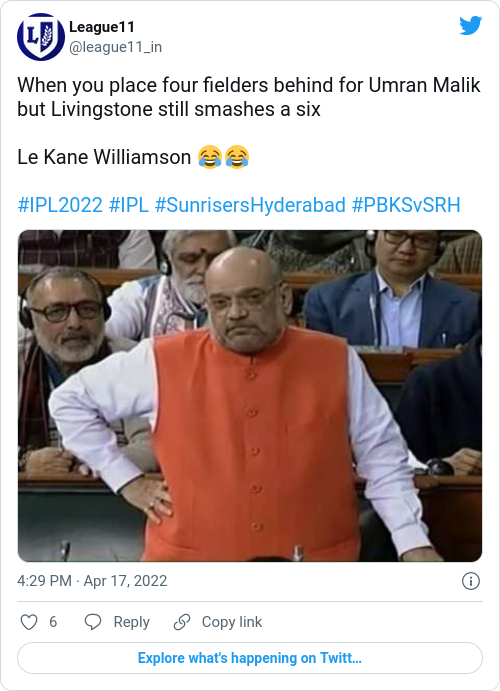Image resolution: width=500 pixels, height=691 pixels.
Task: Open the Twitter bird logo
Action: click(470, 26)
